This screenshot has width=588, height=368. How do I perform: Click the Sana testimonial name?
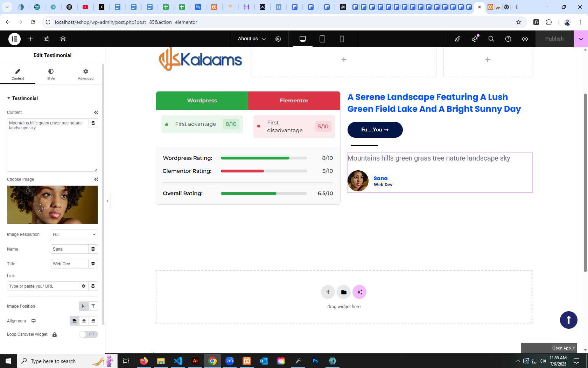click(380, 178)
